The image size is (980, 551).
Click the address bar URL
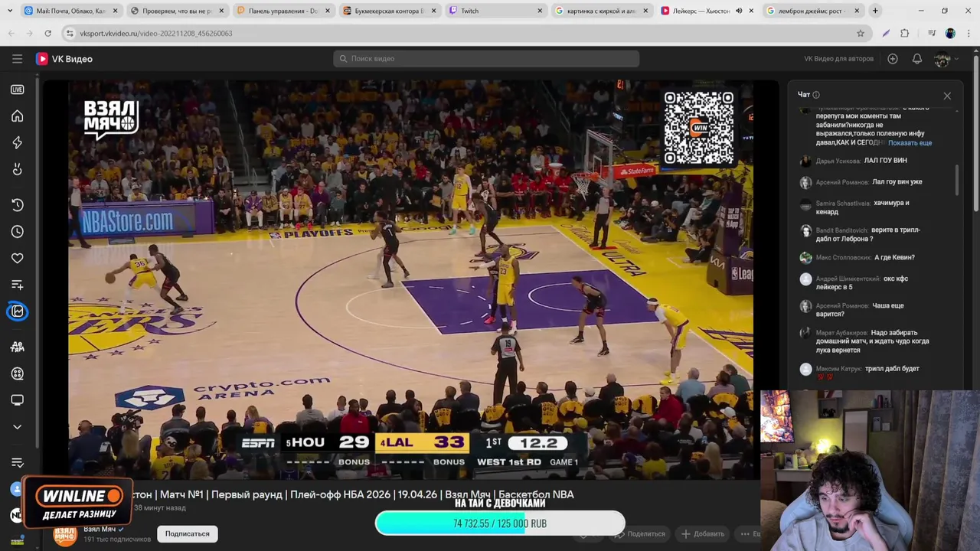pos(156,34)
